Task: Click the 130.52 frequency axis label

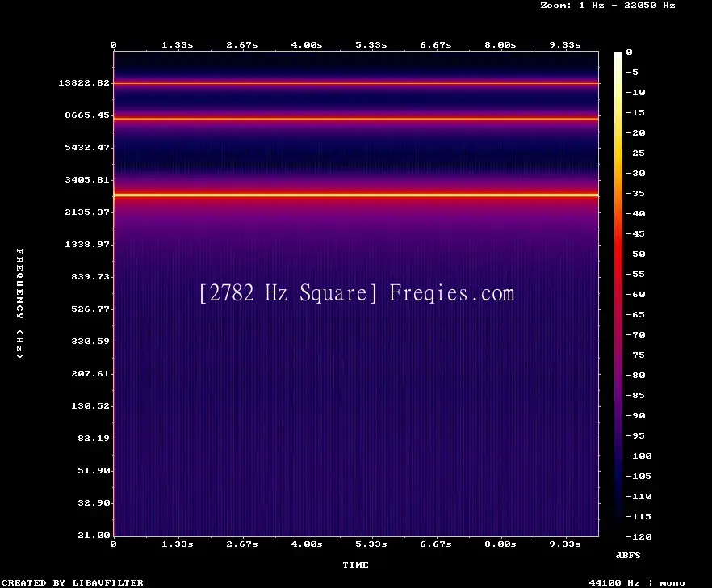Action: point(90,405)
